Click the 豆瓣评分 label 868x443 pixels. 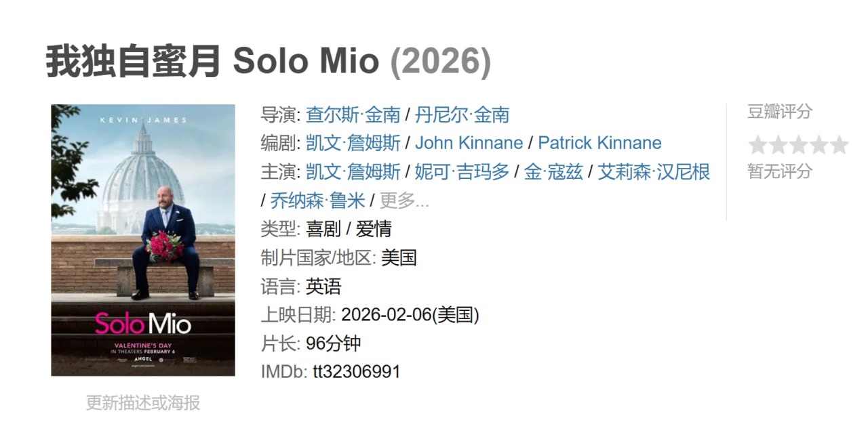[779, 112]
